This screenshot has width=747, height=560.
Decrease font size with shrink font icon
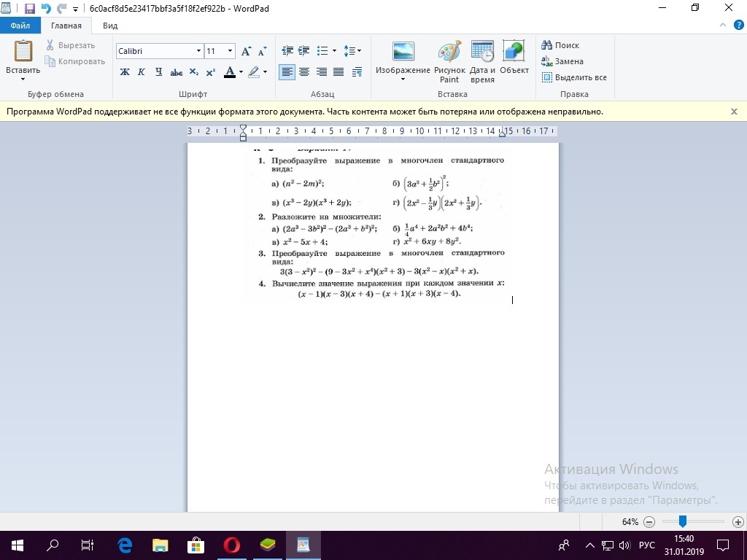pyautogui.click(x=262, y=51)
